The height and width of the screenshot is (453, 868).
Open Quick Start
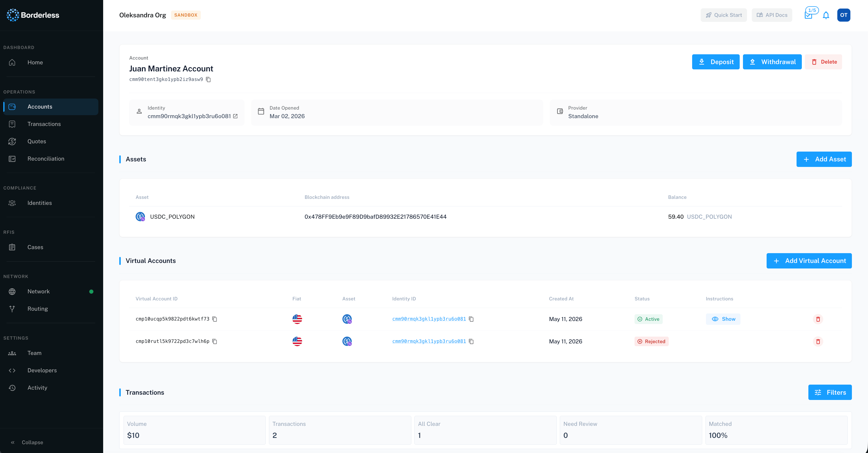[x=723, y=15]
